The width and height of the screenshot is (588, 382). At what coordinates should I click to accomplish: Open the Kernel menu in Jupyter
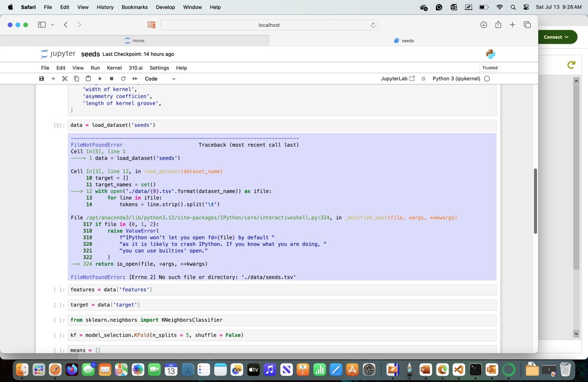pyautogui.click(x=114, y=68)
